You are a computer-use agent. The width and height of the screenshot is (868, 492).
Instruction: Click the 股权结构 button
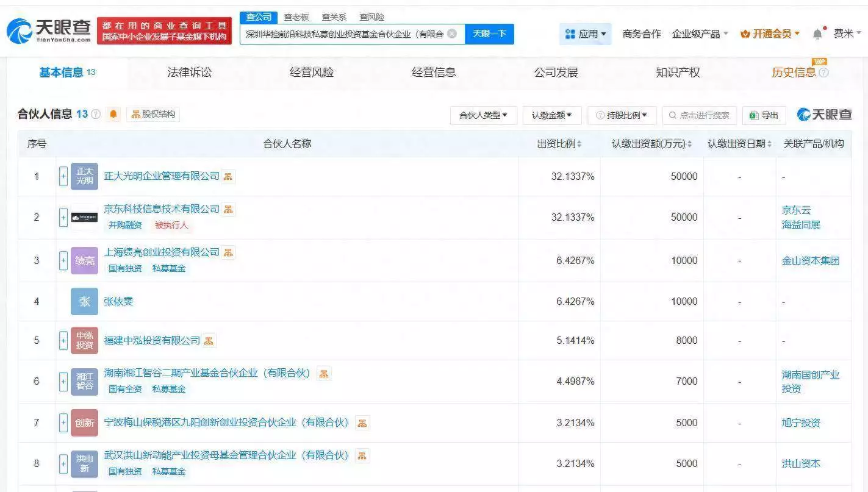coord(153,114)
